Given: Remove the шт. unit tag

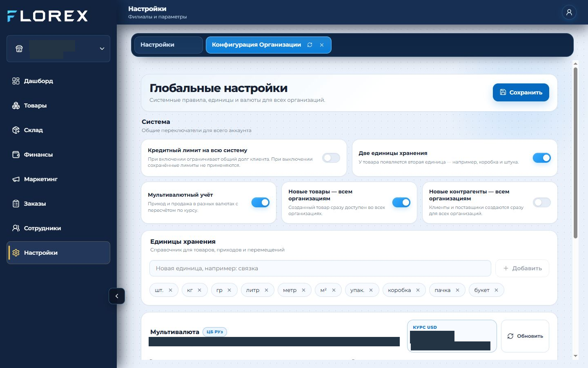Looking at the screenshot, I should (x=170, y=290).
